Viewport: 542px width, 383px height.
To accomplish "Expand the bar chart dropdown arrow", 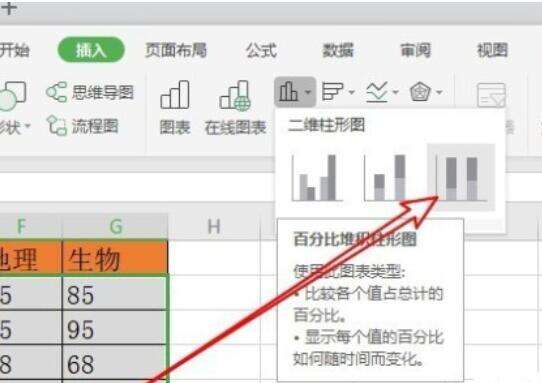I will click(x=352, y=92).
